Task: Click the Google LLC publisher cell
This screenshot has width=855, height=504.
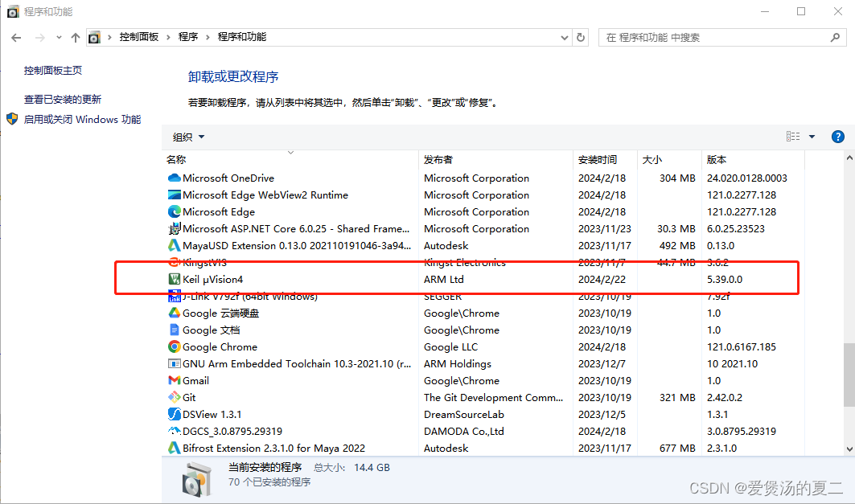Action: coord(451,347)
